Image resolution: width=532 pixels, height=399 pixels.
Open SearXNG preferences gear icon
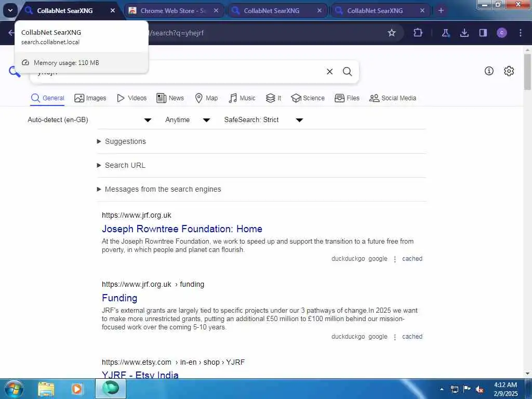pyautogui.click(x=509, y=71)
